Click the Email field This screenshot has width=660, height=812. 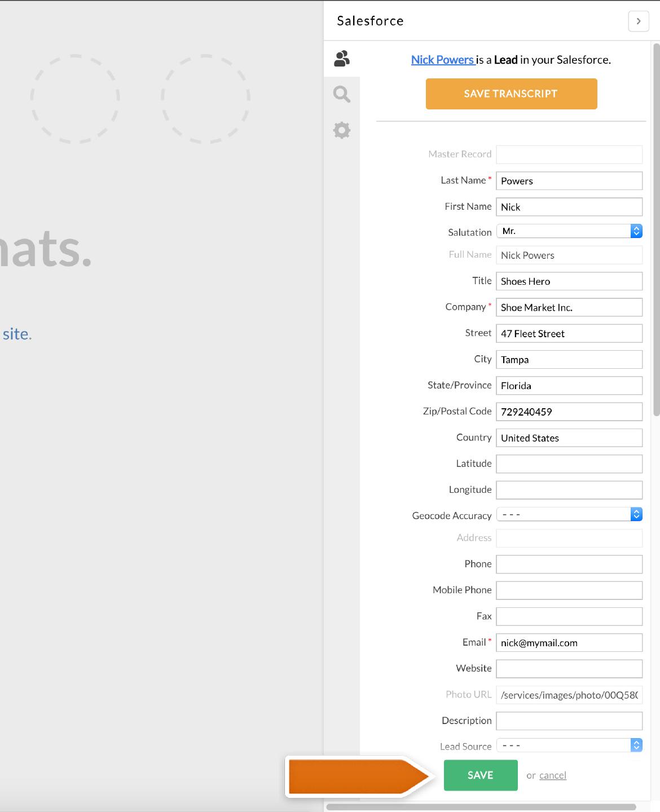(569, 643)
